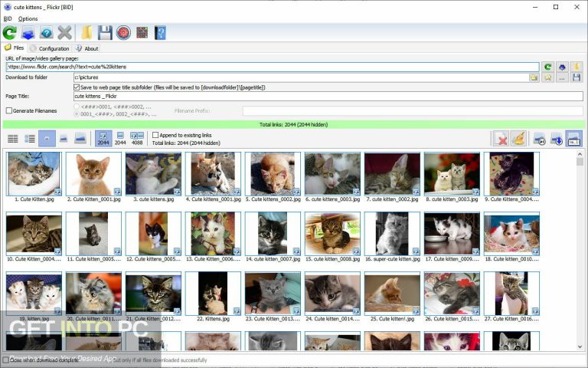Click the gallery URL input field
Viewport: 588px width, 368px height.
[273, 67]
